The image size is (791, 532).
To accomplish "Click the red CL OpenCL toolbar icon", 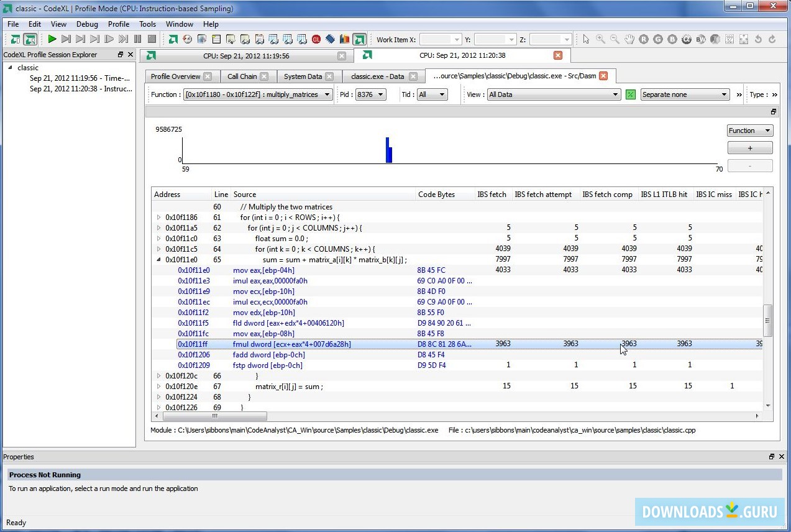I will click(316, 39).
